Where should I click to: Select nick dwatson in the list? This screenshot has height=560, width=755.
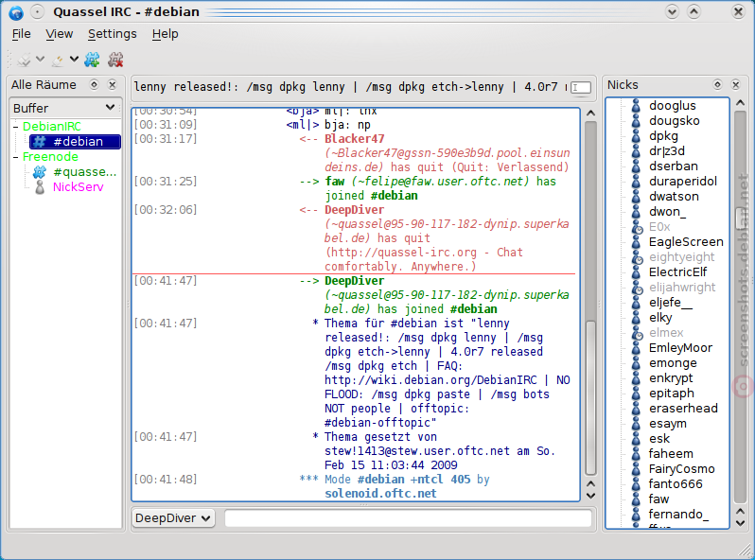point(674,197)
